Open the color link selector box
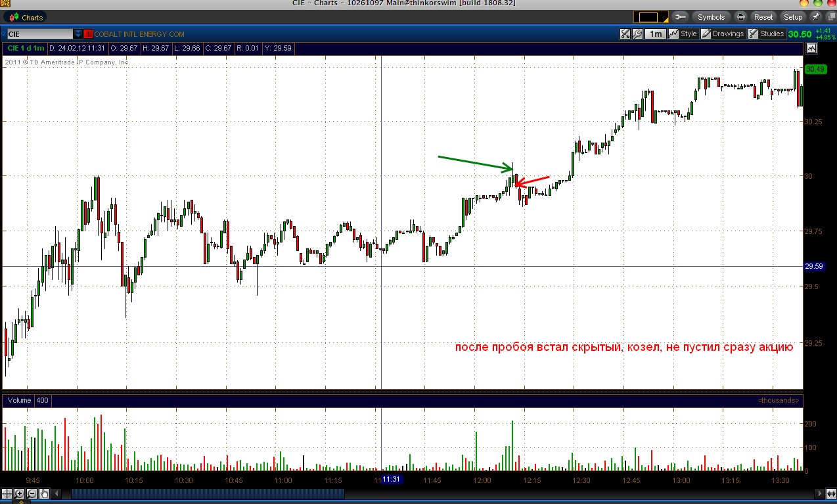 click(x=650, y=18)
